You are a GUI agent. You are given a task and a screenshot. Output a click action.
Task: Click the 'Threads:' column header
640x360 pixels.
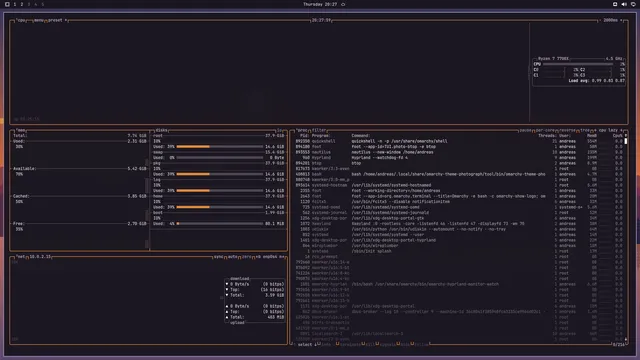click(x=547, y=136)
